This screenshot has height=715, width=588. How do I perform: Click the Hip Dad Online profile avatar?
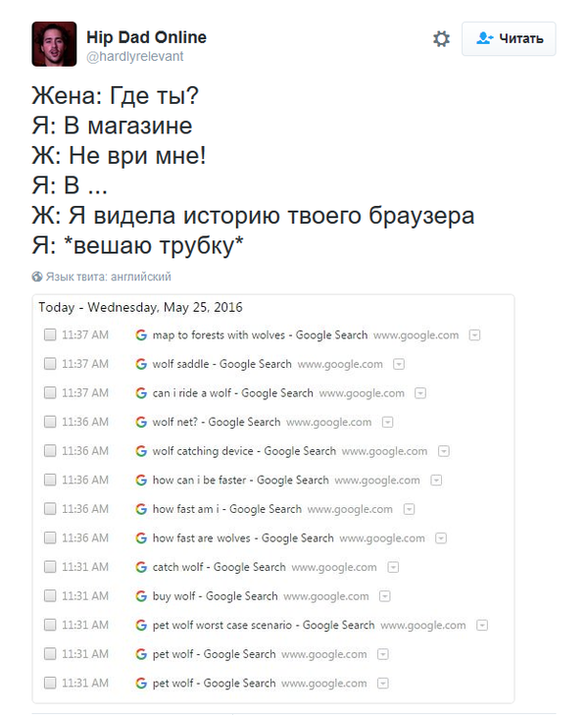click(x=55, y=45)
